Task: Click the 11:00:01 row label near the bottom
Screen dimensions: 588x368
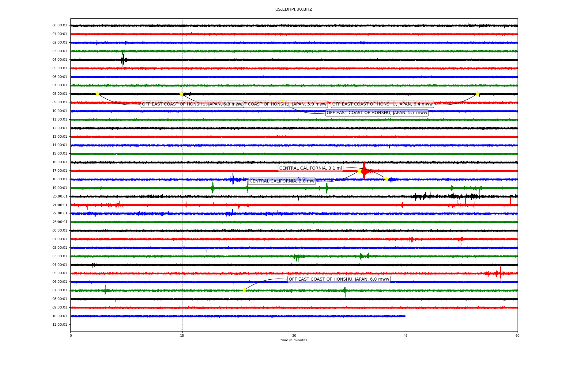Action: (60, 324)
